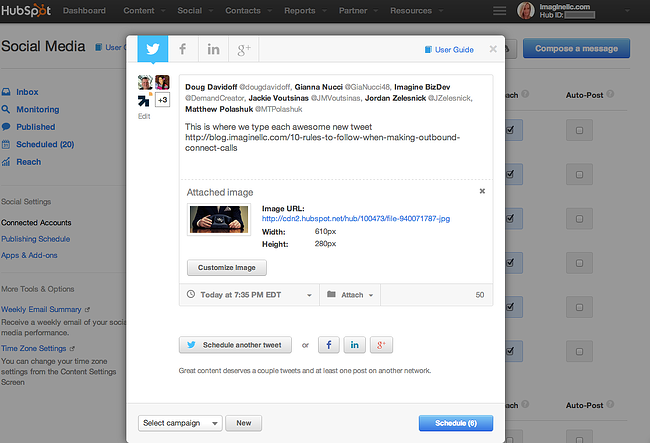Expand the Reports menu
650x443 pixels.
click(x=305, y=11)
